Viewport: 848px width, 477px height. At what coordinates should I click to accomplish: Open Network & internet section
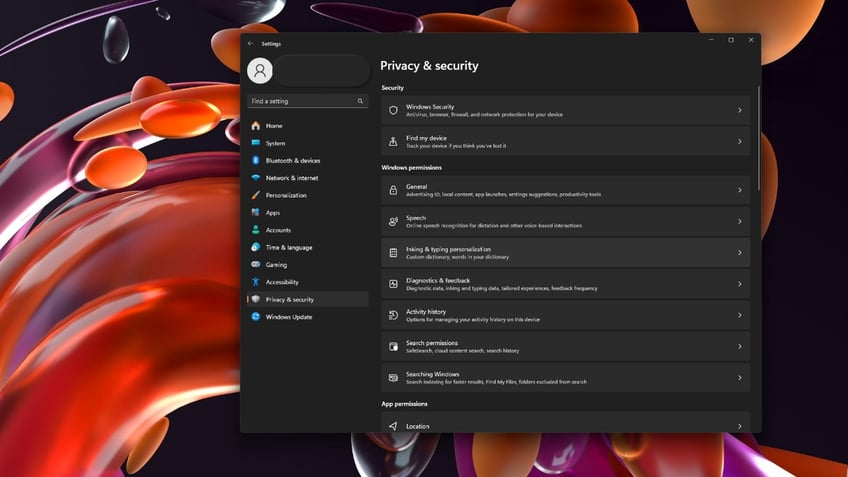tap(308, 177)
